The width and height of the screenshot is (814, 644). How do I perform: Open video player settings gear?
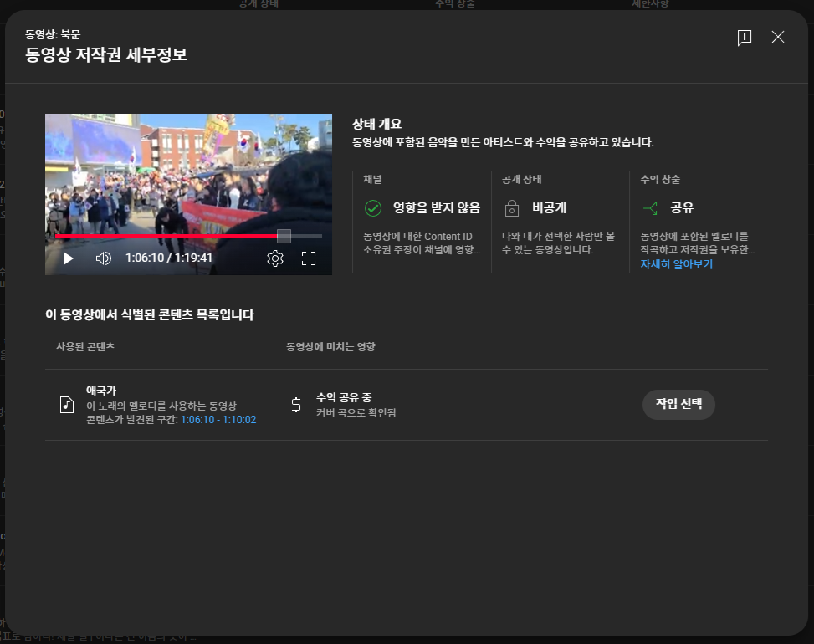(x=275, y=258)
